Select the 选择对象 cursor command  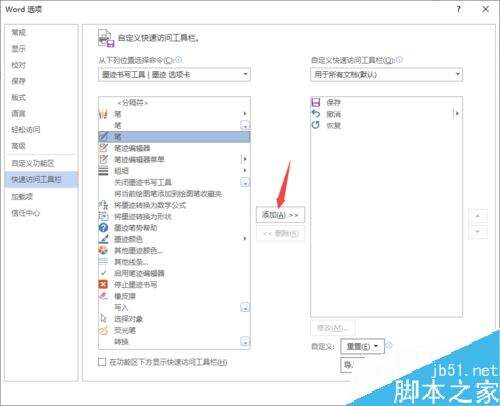point(174,319)
